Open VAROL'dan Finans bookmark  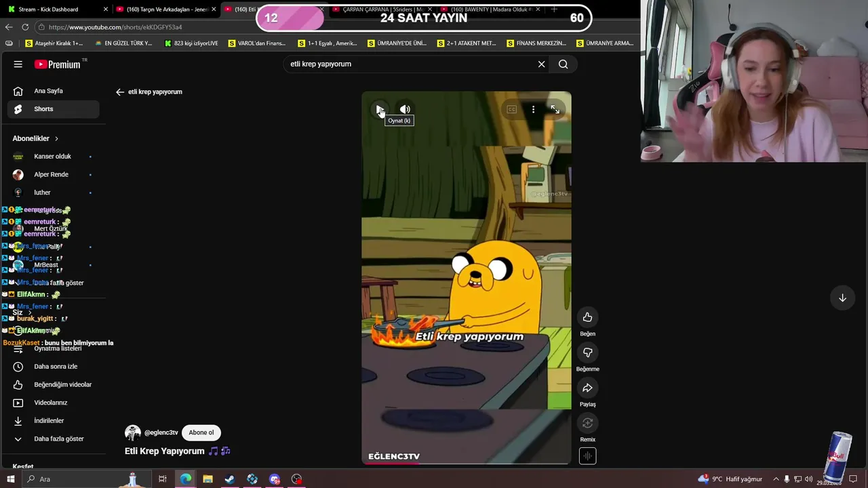click(x=257, y=43)
